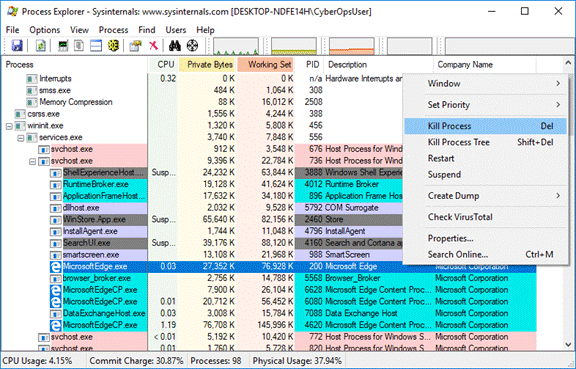Click the DLL/Handles view gear icon
The image size is (576, 369).
pos(114,46)
